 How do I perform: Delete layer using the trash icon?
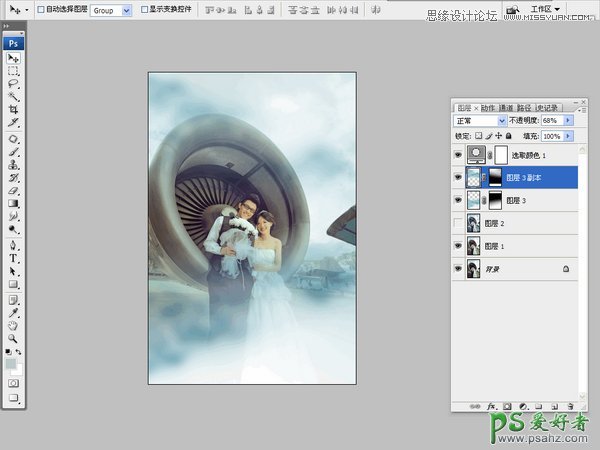point(571,407)
